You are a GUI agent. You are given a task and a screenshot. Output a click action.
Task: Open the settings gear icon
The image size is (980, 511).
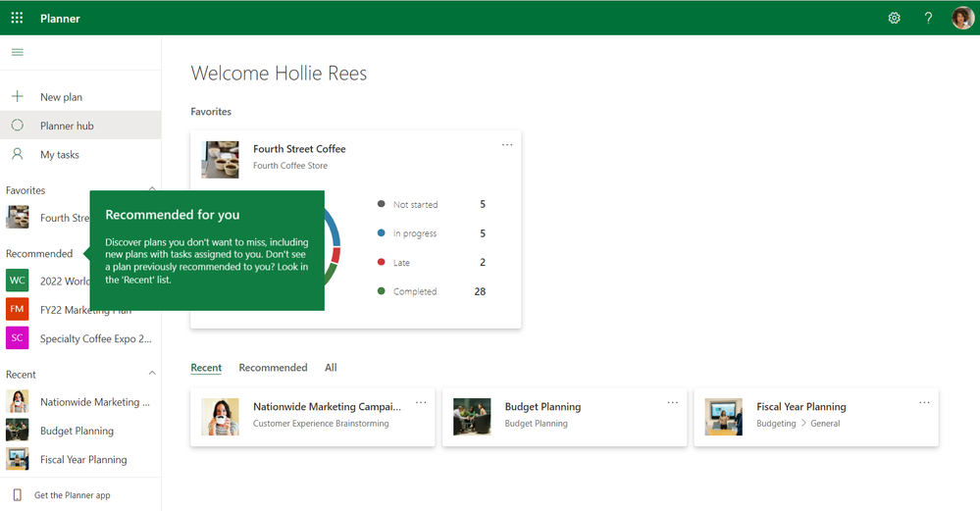[x=895, y=18]
